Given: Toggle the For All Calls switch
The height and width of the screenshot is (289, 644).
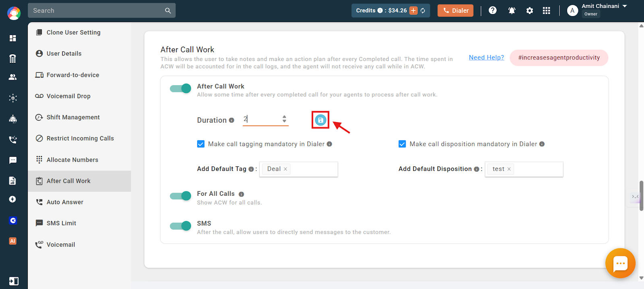Looking at the screenshot, I should tap(180, 196).
